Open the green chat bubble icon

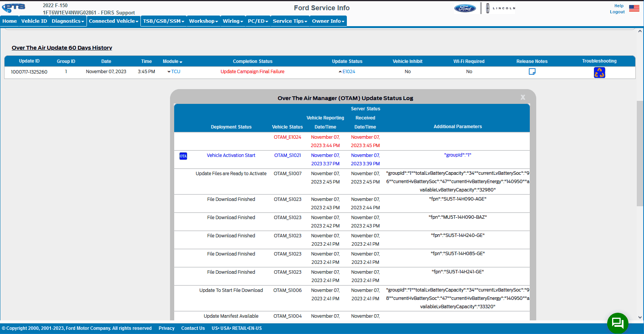pyautogui.click(x=617, y=323)
